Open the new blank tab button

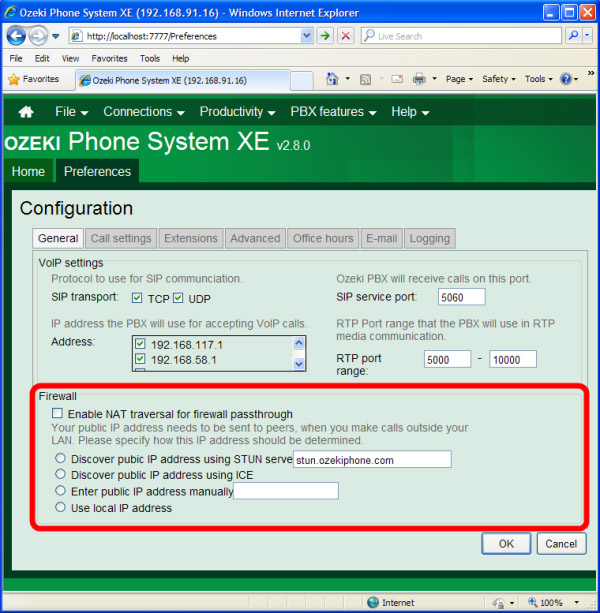tap(302, 81)
